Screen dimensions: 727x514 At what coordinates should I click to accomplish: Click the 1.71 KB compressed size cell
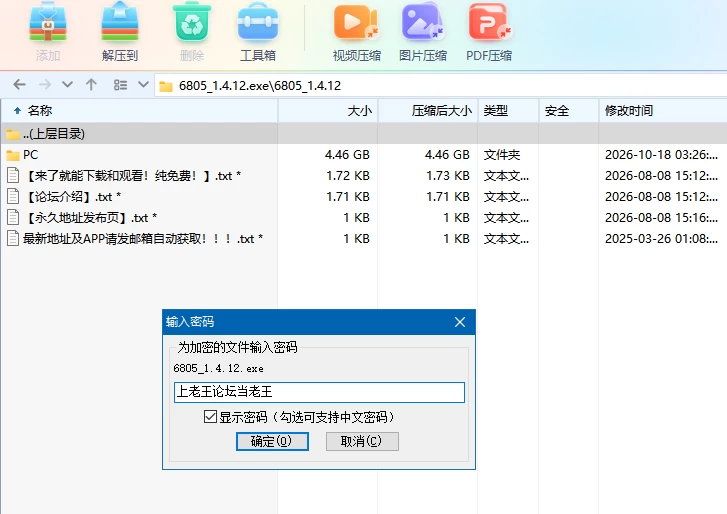[x=448, y=197]
